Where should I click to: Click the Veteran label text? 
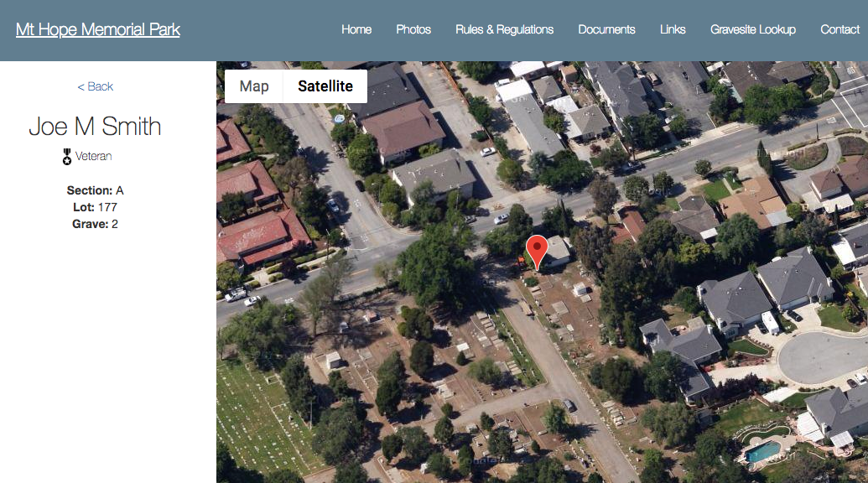tap(94, 156)
